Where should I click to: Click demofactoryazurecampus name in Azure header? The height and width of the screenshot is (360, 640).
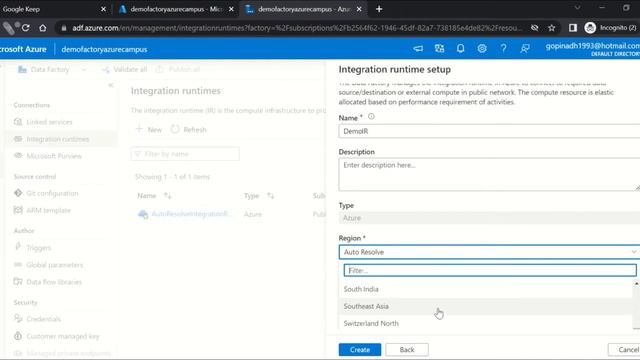click(x=104, y=49)
